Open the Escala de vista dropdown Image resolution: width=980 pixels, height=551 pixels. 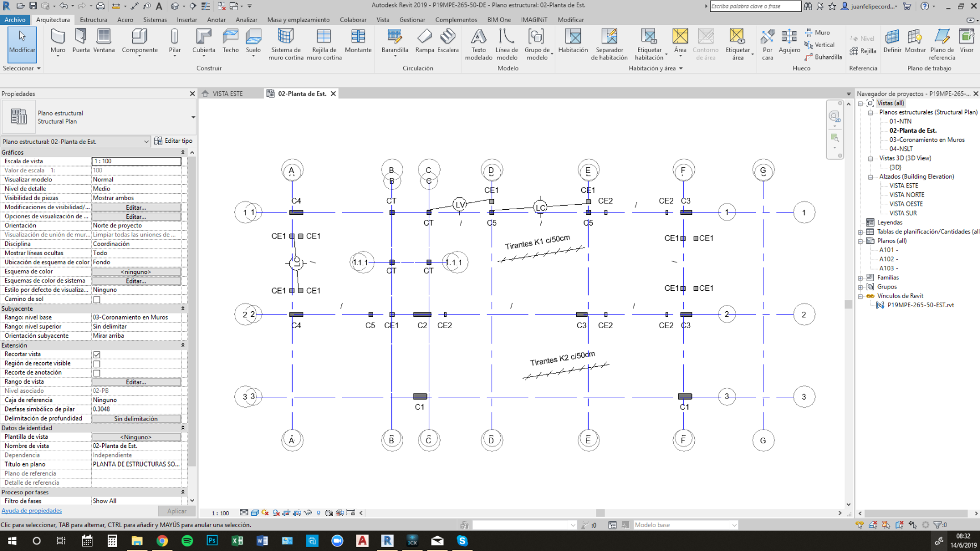pos(136,161)
